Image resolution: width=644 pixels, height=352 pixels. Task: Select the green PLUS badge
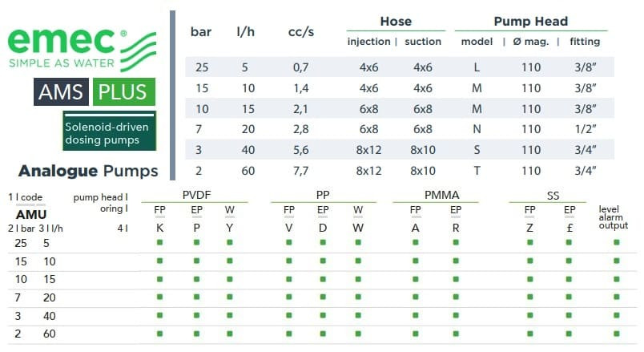[123, 92]
